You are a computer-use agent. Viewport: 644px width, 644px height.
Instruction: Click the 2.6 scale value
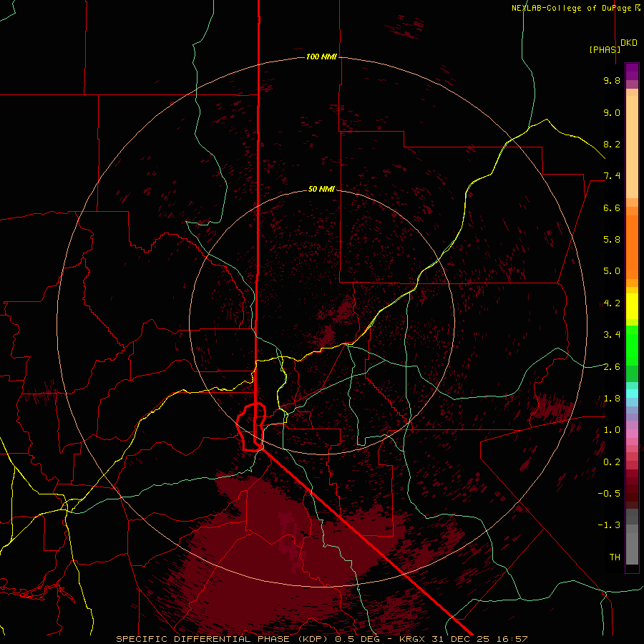(x=612, y=366)
